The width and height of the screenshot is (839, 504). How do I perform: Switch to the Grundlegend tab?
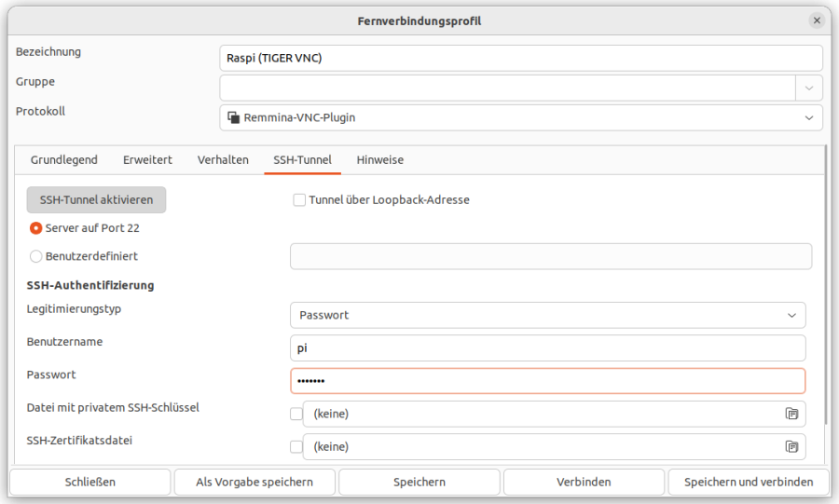point(64,159)
